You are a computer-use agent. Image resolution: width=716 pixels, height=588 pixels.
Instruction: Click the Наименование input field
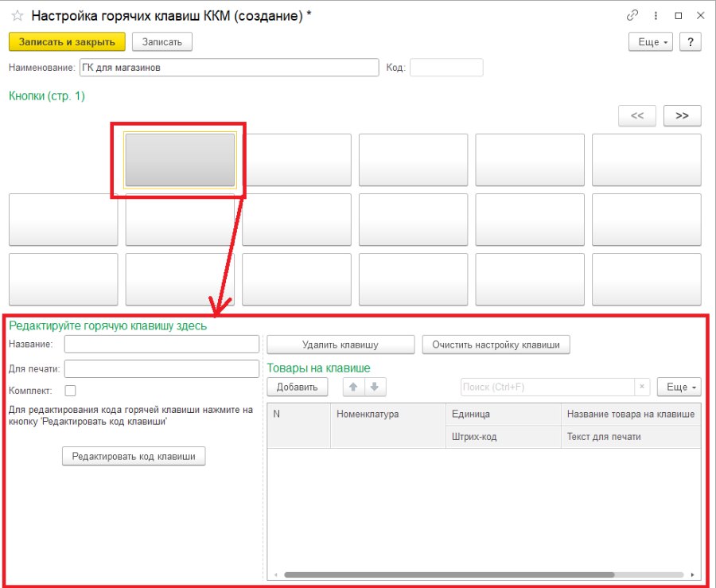click(x=229, y=68)
